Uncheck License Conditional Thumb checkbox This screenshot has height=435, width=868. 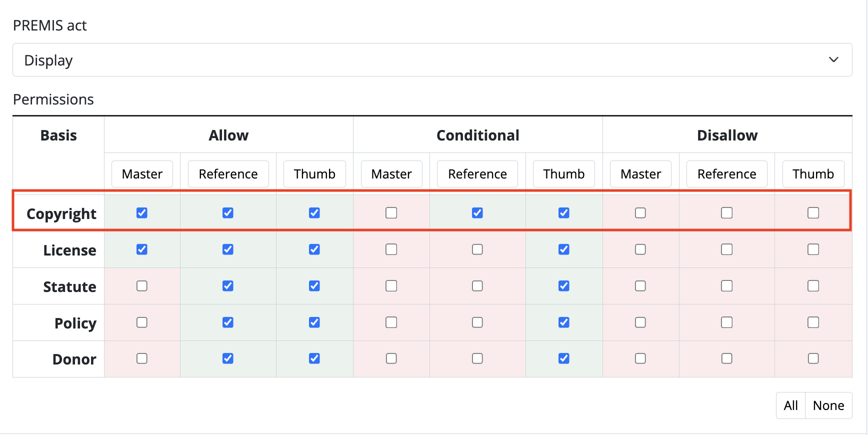click(564, 249)
